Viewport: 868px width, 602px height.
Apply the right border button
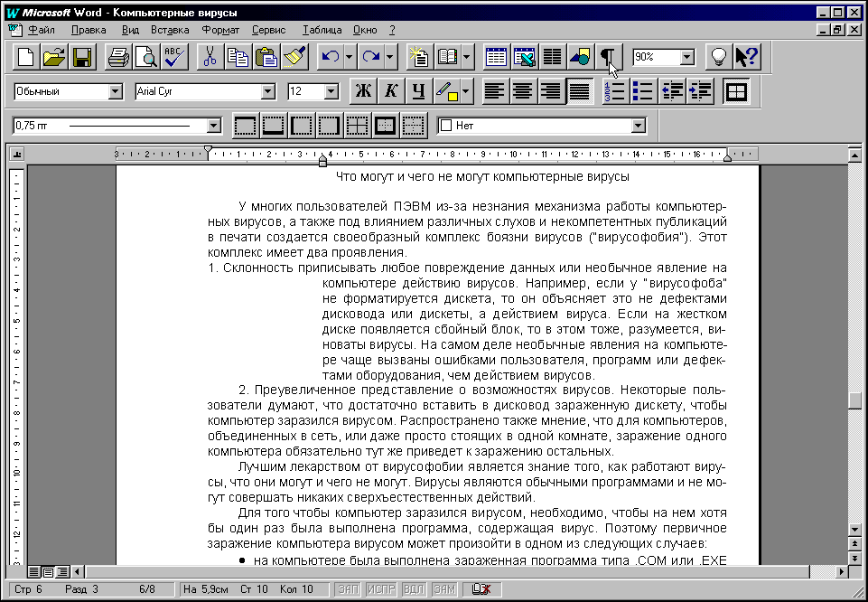click(330, 126)
